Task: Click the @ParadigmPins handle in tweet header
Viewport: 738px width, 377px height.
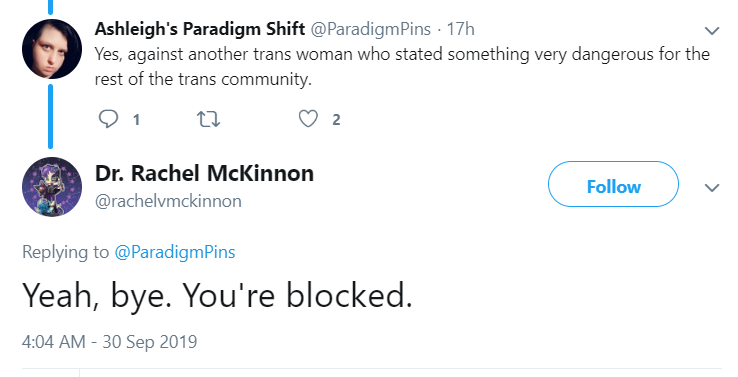Action: pyautogui.click(x=370, y=29)
